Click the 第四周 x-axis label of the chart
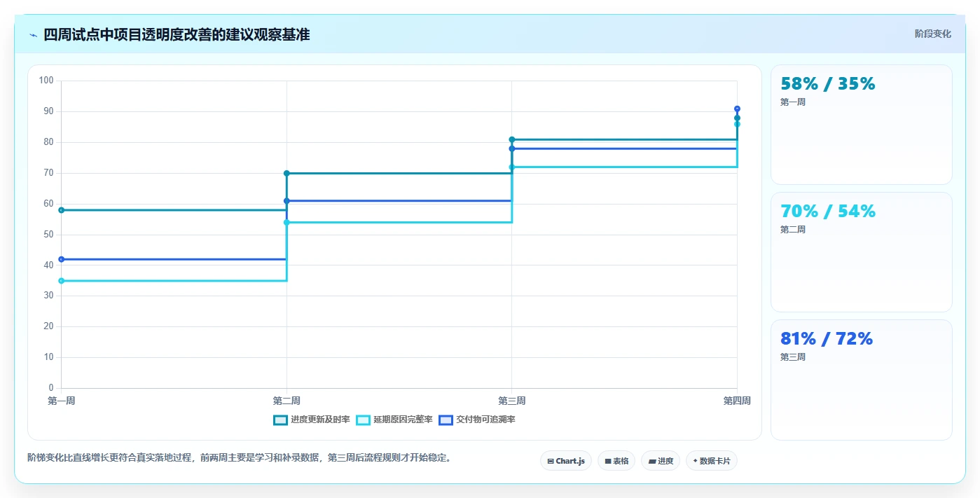980x498 pixels. click(737, 401)
